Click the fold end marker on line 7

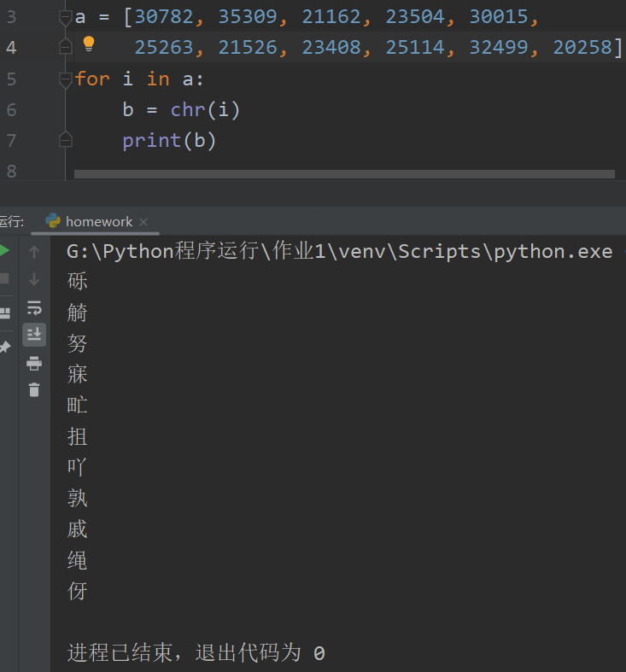65,139
